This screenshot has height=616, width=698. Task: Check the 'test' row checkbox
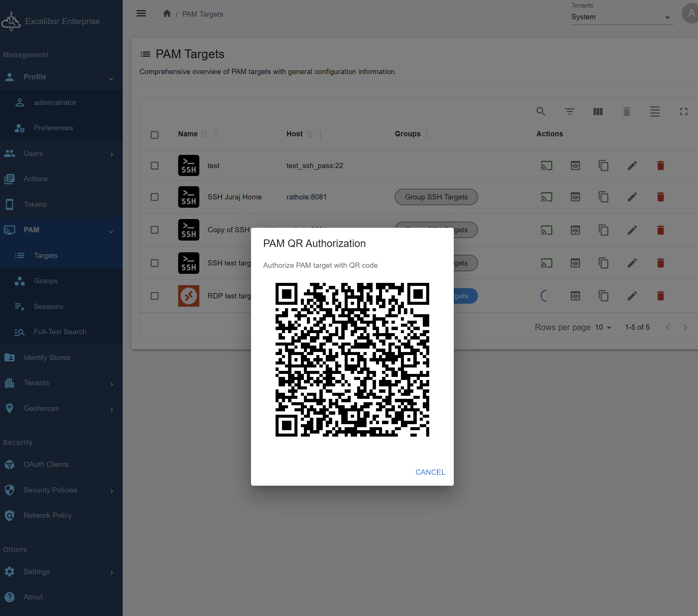(x=154, y=165)
